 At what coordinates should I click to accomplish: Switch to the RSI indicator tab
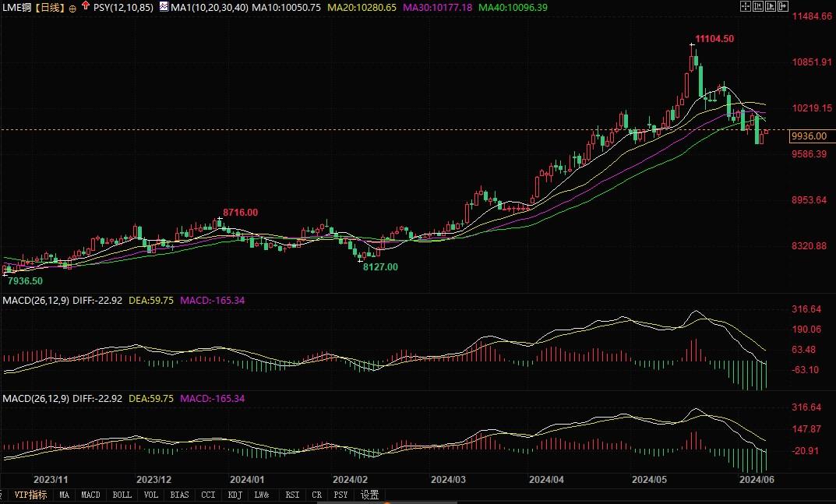(x=292, y=495)
